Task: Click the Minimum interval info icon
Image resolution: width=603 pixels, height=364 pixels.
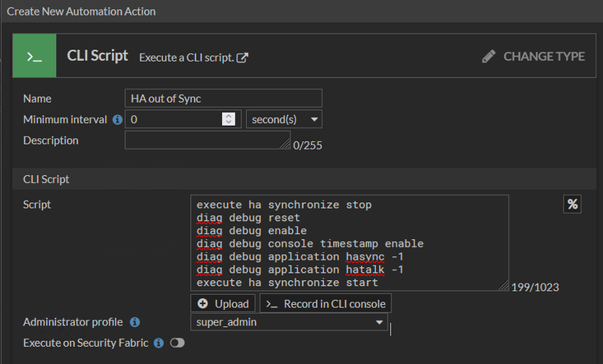Action: coord(118,120)
